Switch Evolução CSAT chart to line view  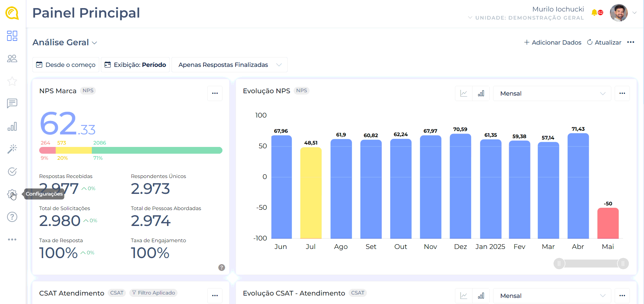[x=464, y=296]
